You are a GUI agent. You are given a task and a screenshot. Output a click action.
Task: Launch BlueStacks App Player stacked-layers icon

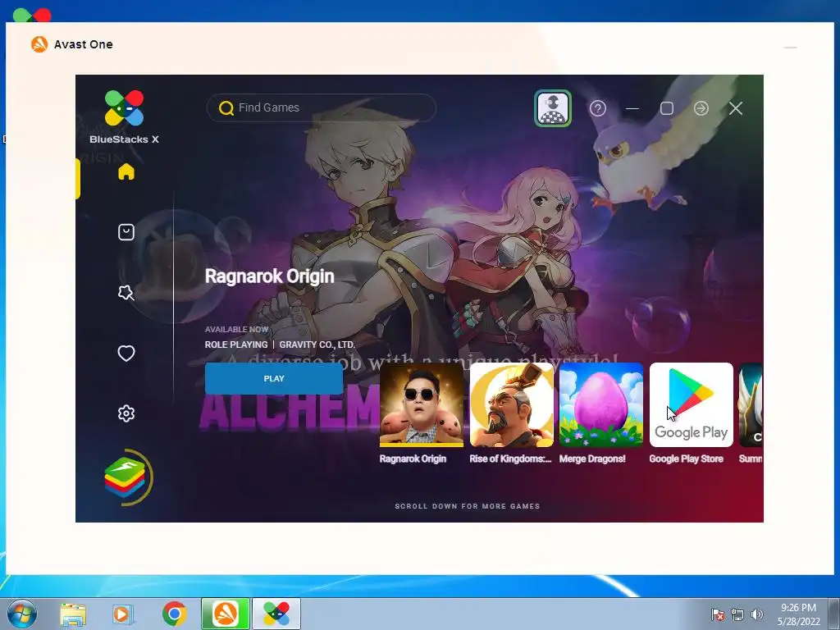[125, 477]
